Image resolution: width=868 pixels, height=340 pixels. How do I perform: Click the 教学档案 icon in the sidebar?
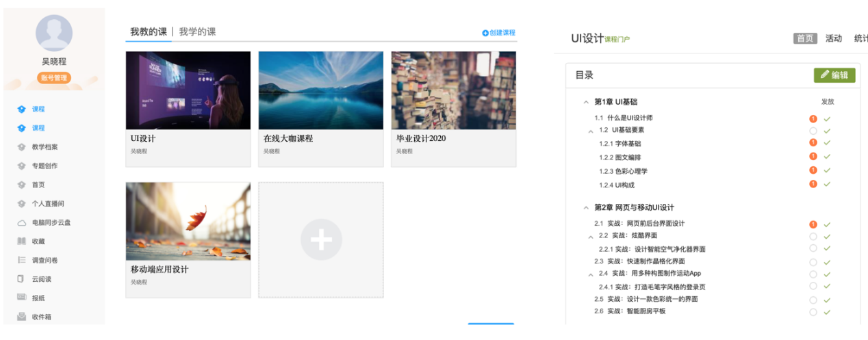[x=21, y=147]
